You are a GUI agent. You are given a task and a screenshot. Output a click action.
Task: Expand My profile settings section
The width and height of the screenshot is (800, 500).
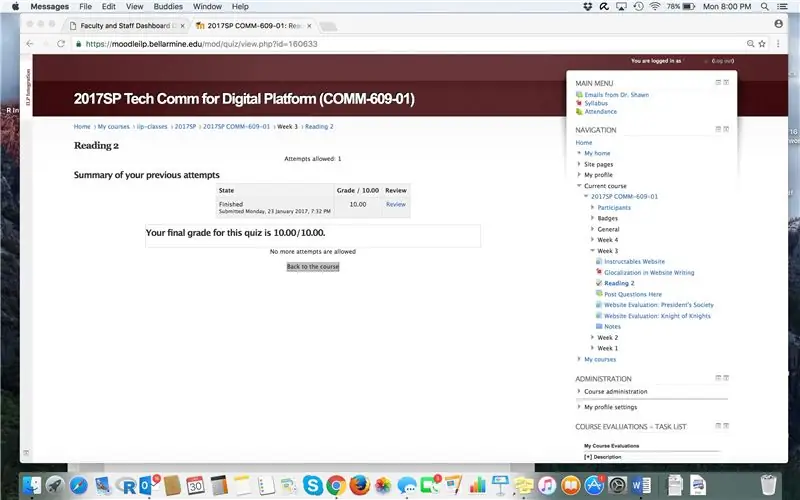point(579,407)
